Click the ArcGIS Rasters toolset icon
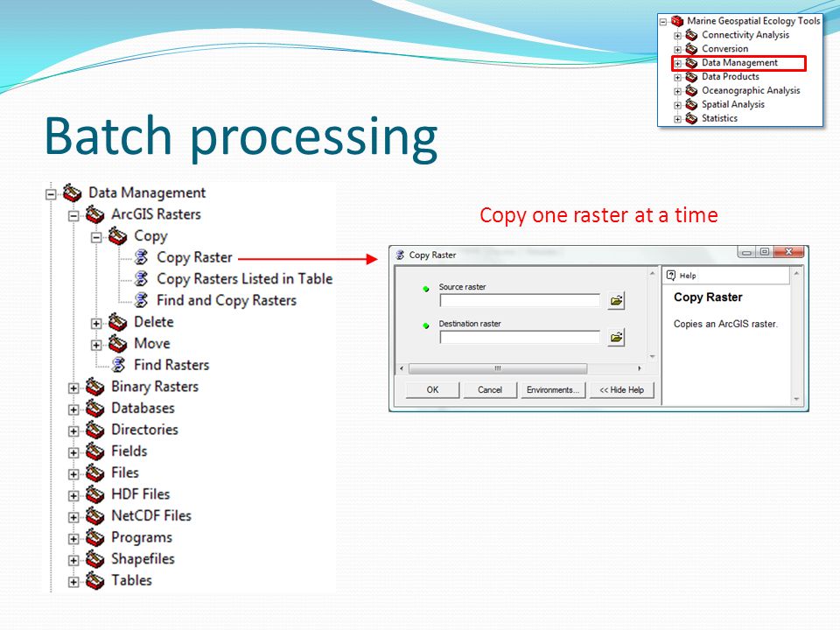The height and width of the screenshot is (630, 840). tap(94, 215)
